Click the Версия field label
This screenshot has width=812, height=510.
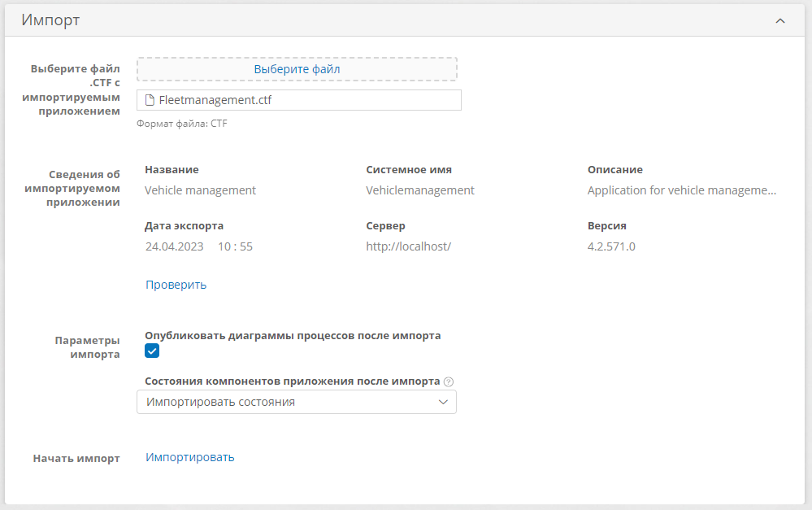607,226
